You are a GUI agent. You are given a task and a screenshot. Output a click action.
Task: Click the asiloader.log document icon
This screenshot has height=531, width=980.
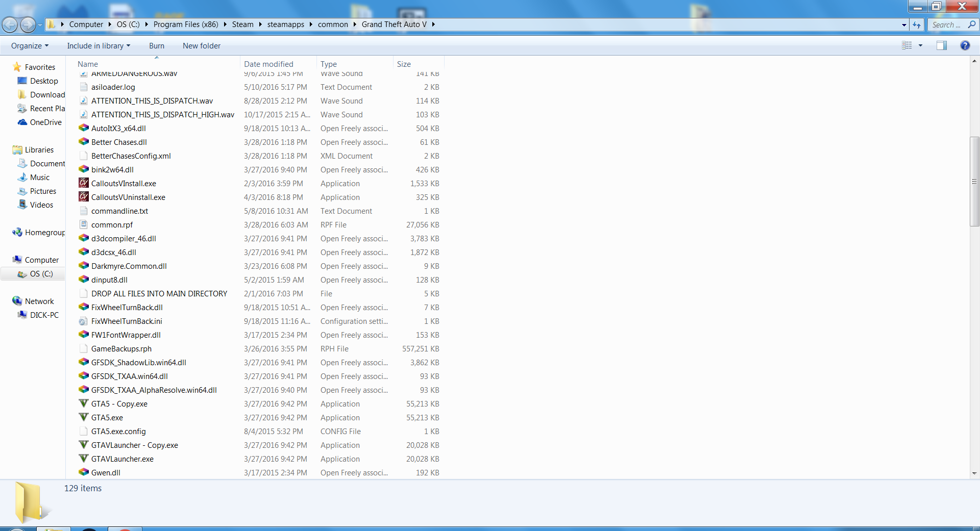point(84,87)
